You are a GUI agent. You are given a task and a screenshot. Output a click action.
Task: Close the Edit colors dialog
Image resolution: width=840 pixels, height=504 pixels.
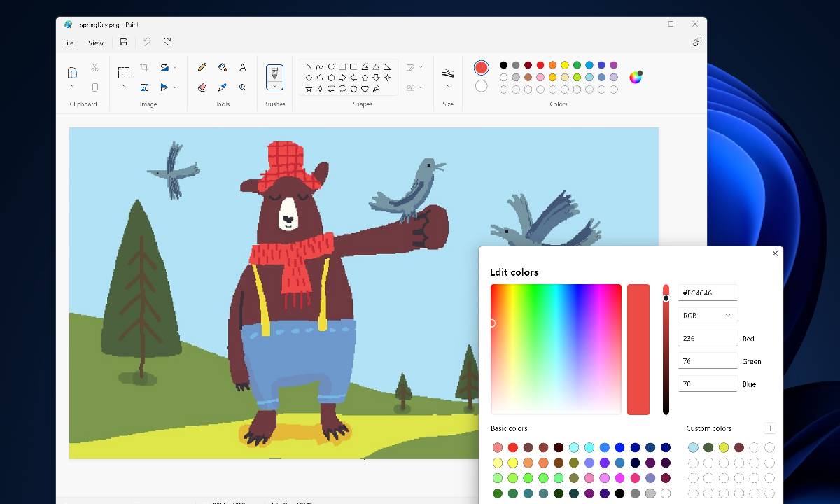(775, 253)
